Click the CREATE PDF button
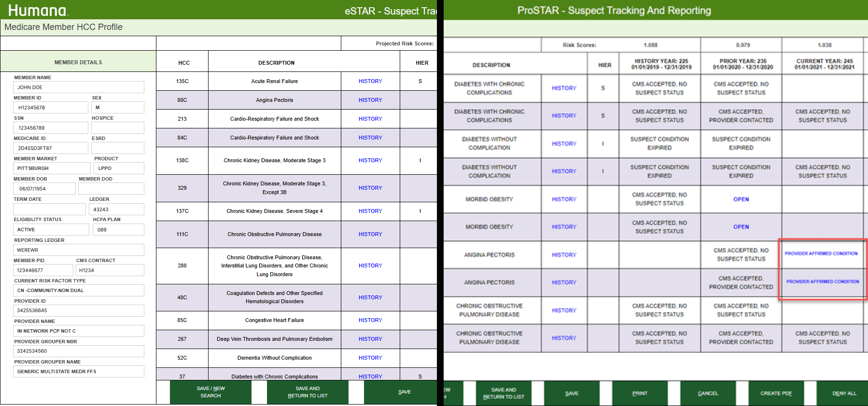Image resolution: width=868 pixels, height=406 pixels. [x=776, y=393]
